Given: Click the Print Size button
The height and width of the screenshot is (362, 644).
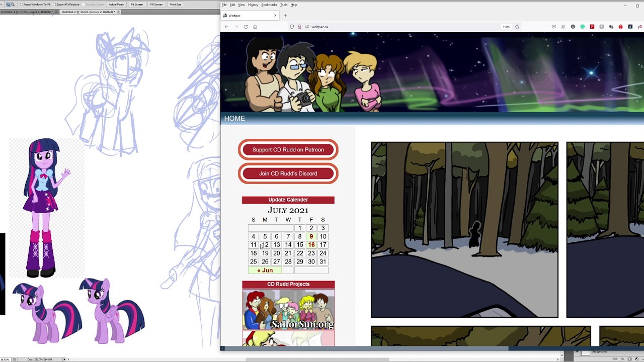Looking at the screenshot, I should 176,5.
